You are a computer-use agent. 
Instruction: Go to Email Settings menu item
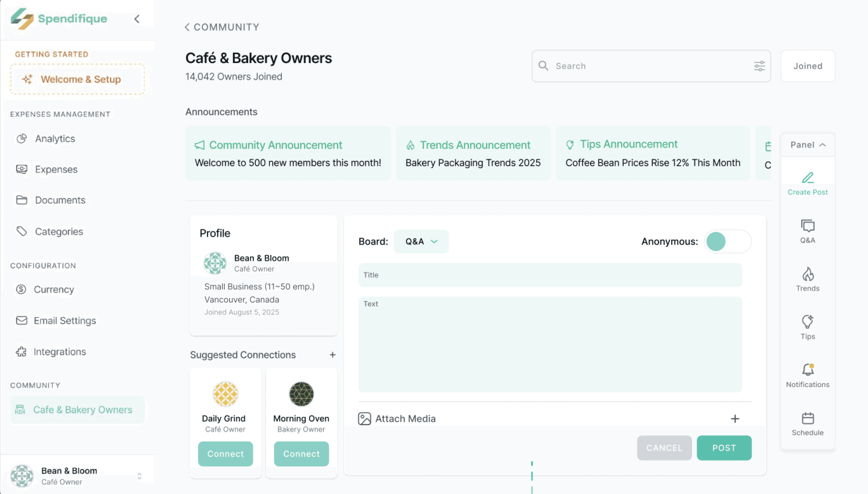click(64, 320)
